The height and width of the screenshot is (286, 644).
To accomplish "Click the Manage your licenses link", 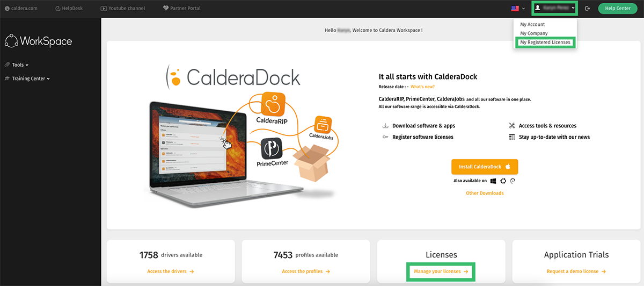I will point(441,271).
